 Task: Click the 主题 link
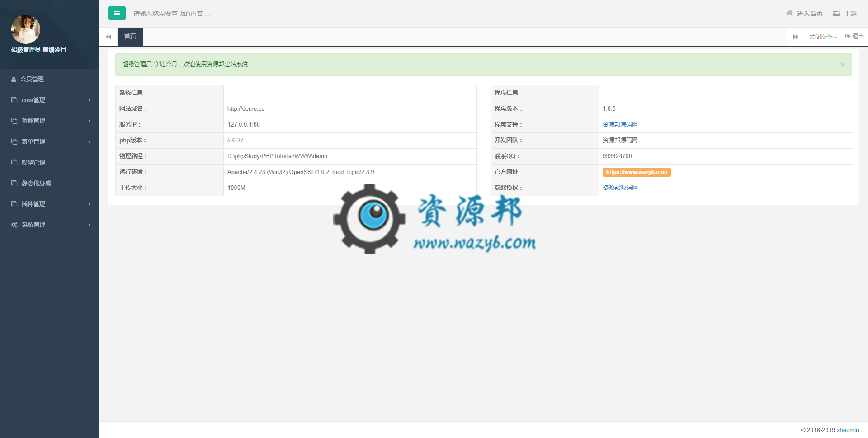click(x=850, y=14)
